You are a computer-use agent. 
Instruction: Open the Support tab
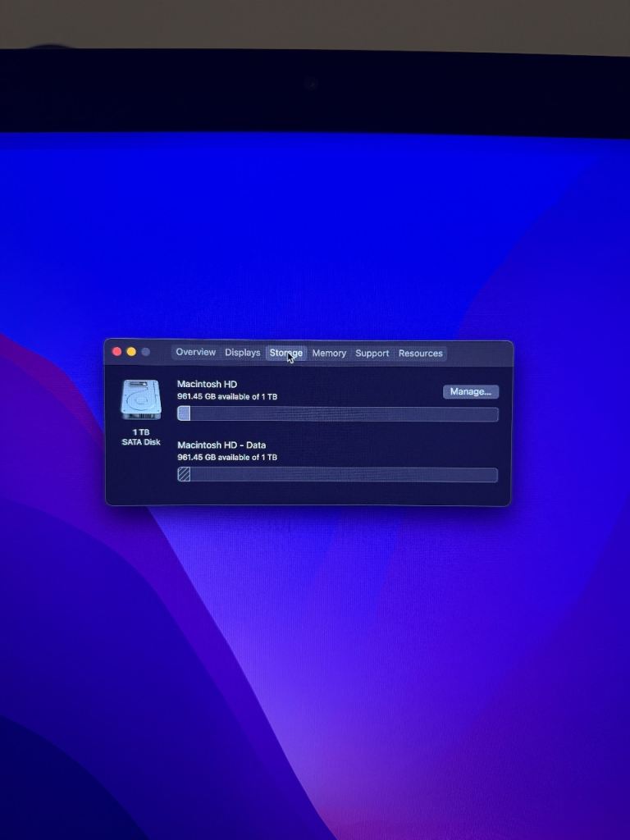coord(372,354)
